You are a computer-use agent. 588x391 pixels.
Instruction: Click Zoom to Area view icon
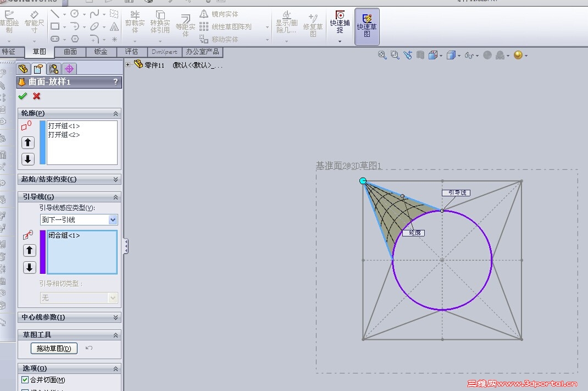395,55
